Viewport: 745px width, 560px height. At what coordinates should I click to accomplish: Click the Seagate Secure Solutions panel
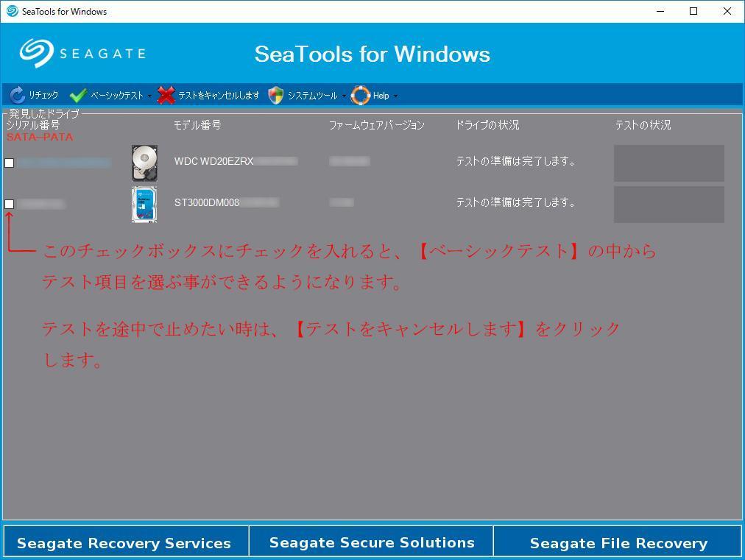372,541
